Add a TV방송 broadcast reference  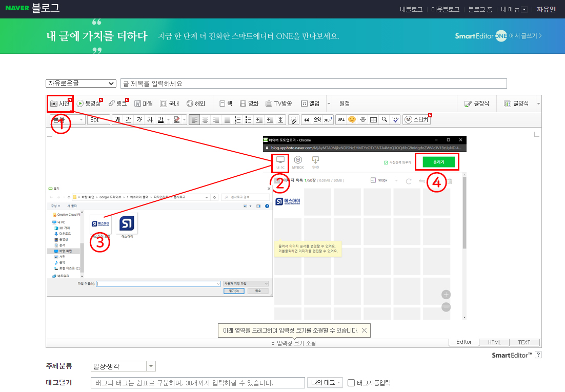pyautogui.click(x=279, y=104)
